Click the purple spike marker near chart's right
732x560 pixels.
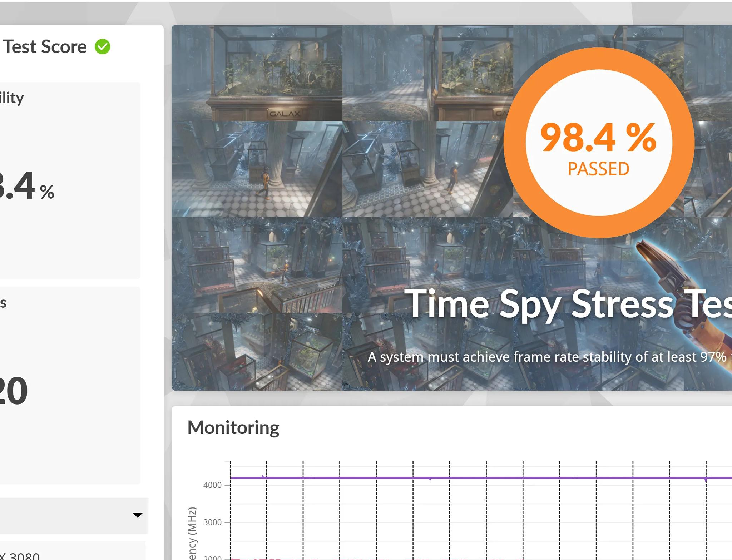[x=706, y=480]
